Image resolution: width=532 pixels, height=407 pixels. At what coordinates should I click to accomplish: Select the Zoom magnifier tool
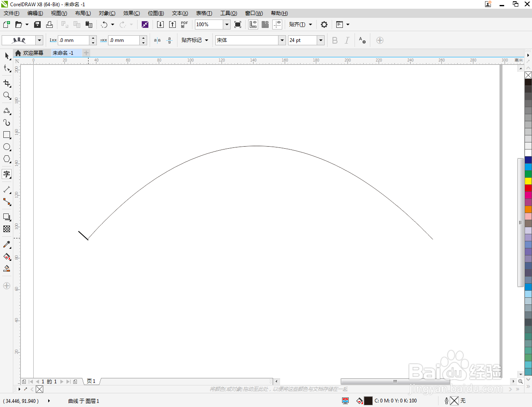(7, 96)
